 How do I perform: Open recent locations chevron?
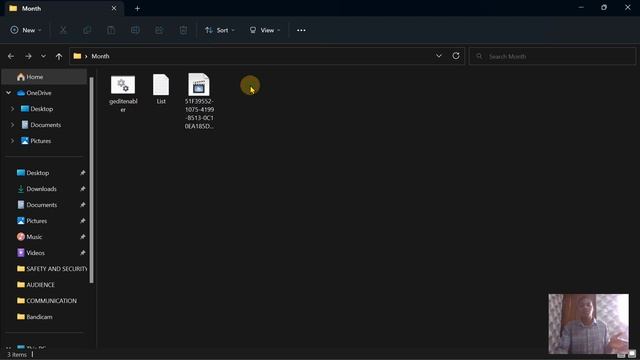click(43, 56)
